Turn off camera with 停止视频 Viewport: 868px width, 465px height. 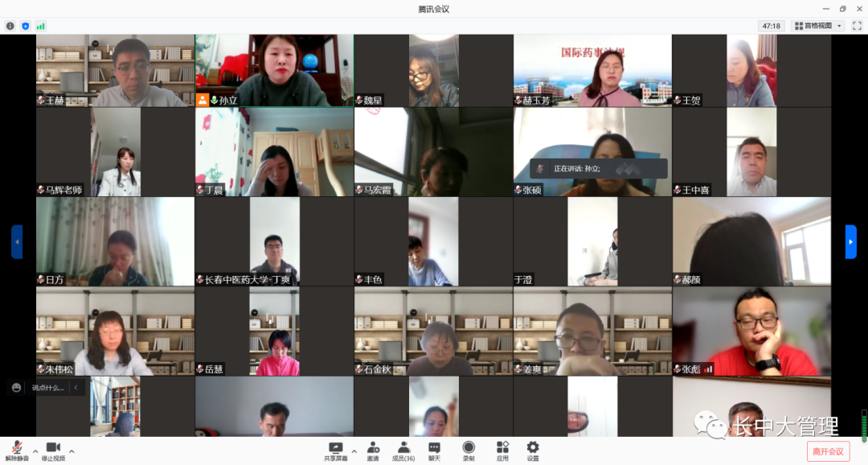pos(53,451)
